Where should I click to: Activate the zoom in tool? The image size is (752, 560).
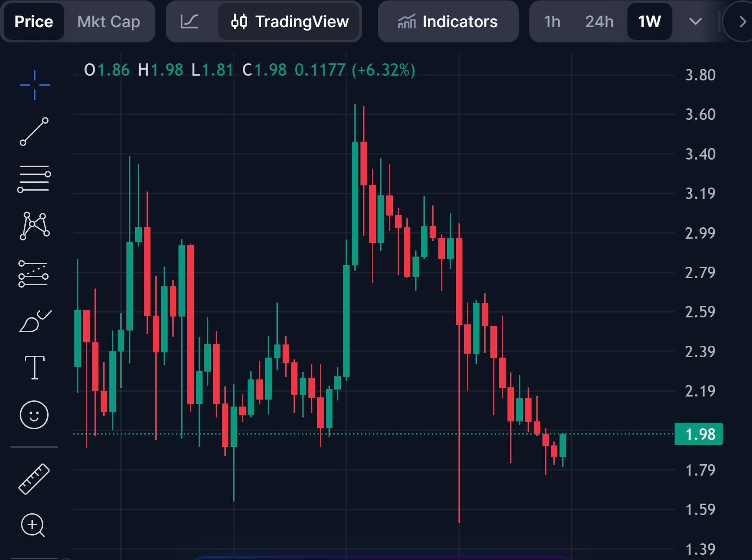pyautogui.click(x=33, y=525)
